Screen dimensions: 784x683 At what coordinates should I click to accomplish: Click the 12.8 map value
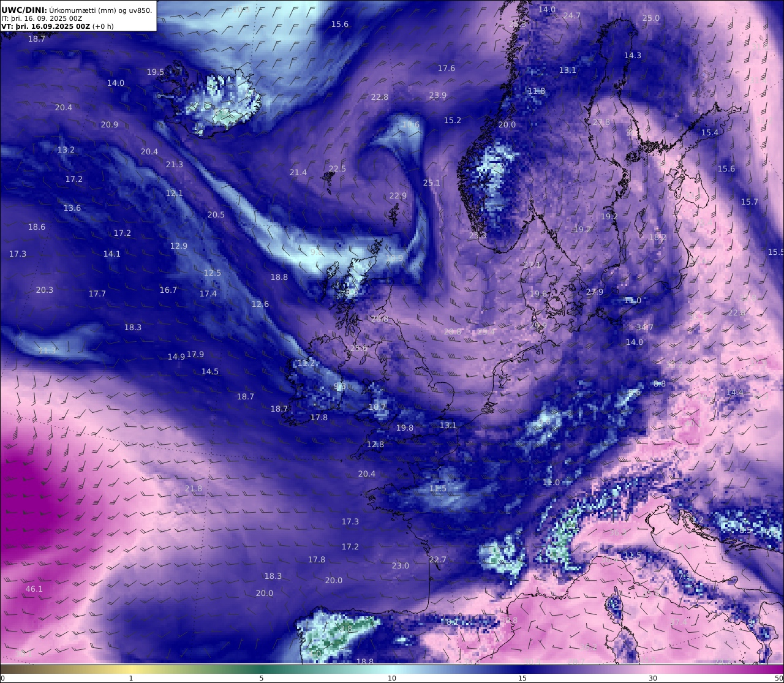(375, 445)
